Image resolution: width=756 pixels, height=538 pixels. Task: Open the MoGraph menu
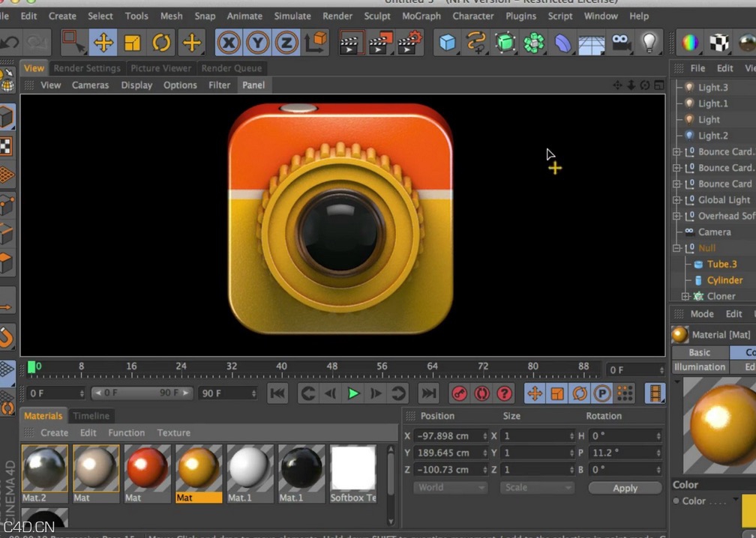421,16
